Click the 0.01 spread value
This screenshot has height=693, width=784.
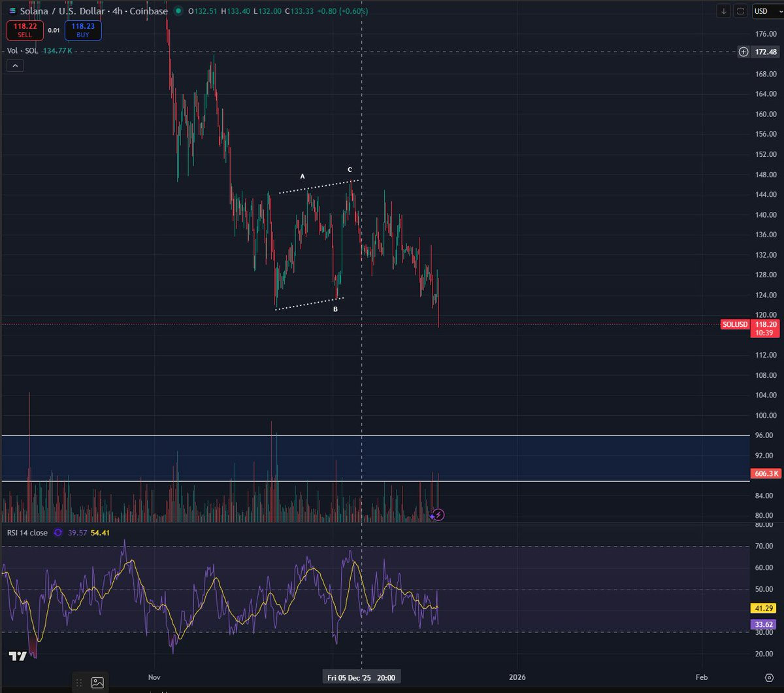point(54,30)
